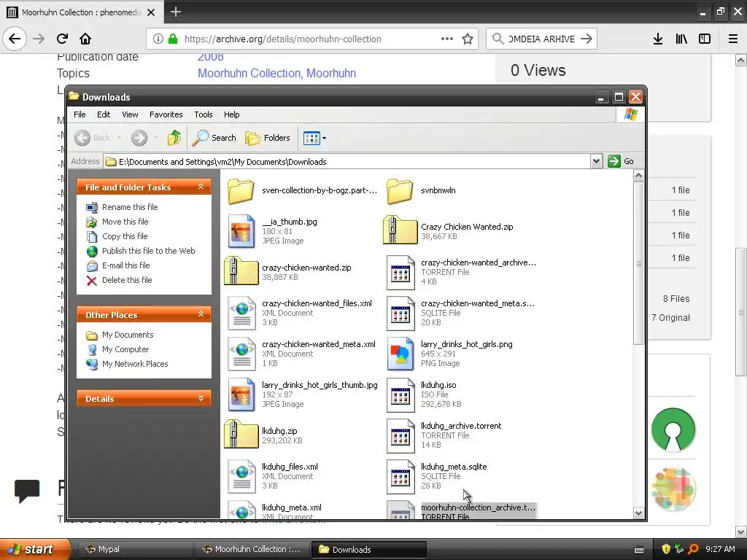The image size is (747, 560).
Task: Open browser hamburger menu
Action: tap(732, 39)
